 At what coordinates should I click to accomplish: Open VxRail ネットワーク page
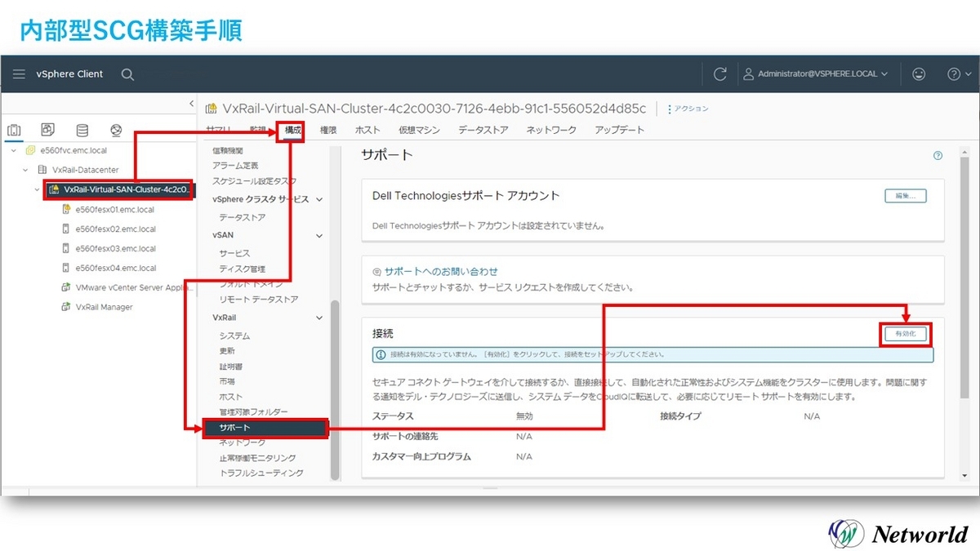242,442
